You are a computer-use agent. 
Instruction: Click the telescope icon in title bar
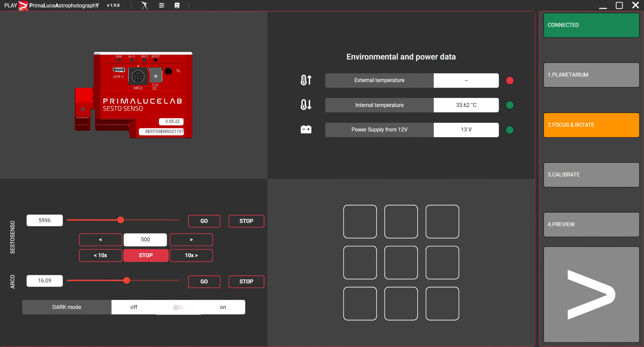point(145,5)
